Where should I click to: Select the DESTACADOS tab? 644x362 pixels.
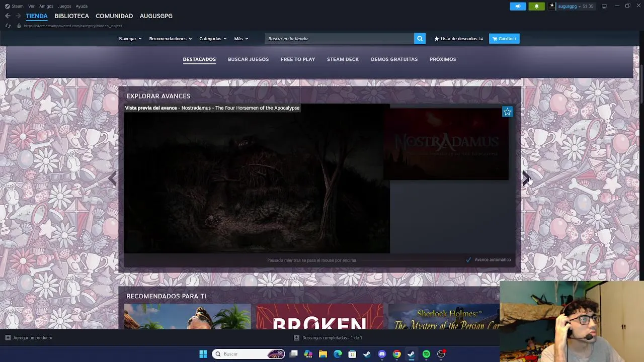coord(199,59)
